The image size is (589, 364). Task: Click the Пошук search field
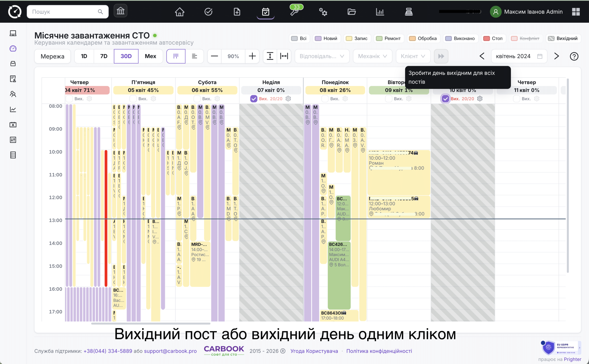point(68,12)
